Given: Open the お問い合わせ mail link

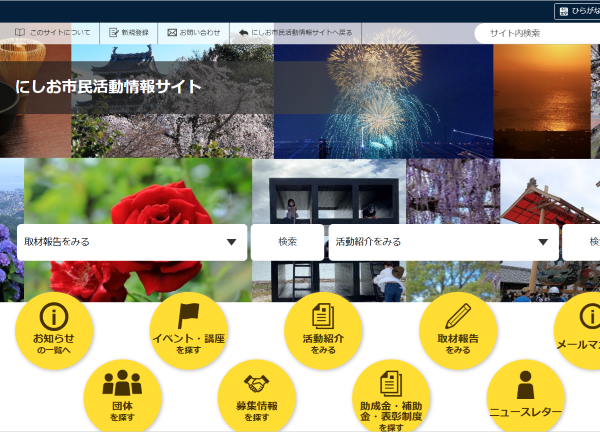Looking at the screenshot, I should click(194, 33).
